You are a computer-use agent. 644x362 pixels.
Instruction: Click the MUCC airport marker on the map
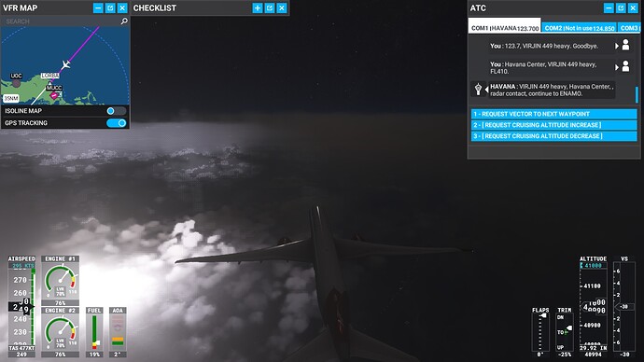coord(54,95)
